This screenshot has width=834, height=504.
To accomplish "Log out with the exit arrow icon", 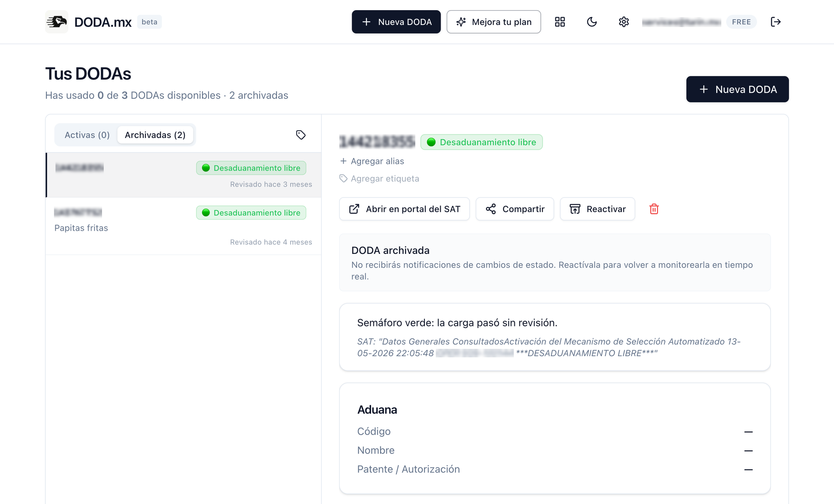I will click(776, 22).
